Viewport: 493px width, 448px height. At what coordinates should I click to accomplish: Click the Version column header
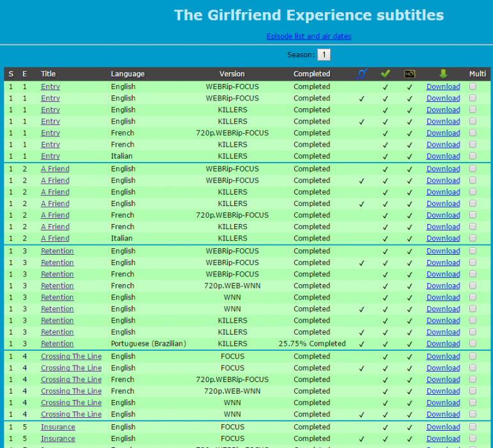232,74
